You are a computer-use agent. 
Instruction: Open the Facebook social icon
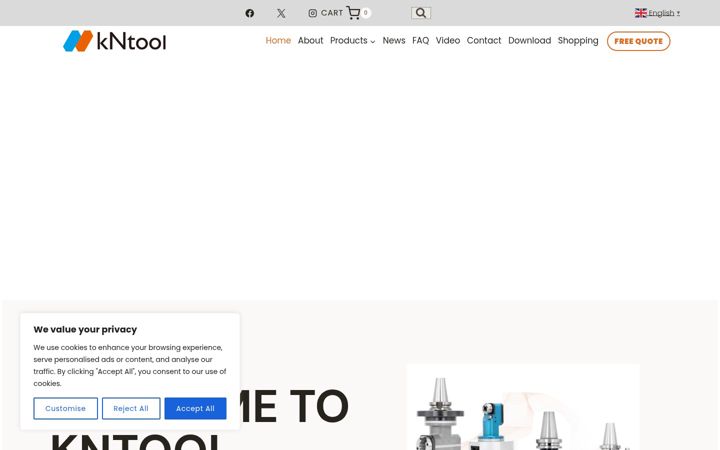(x=249, y=13)
